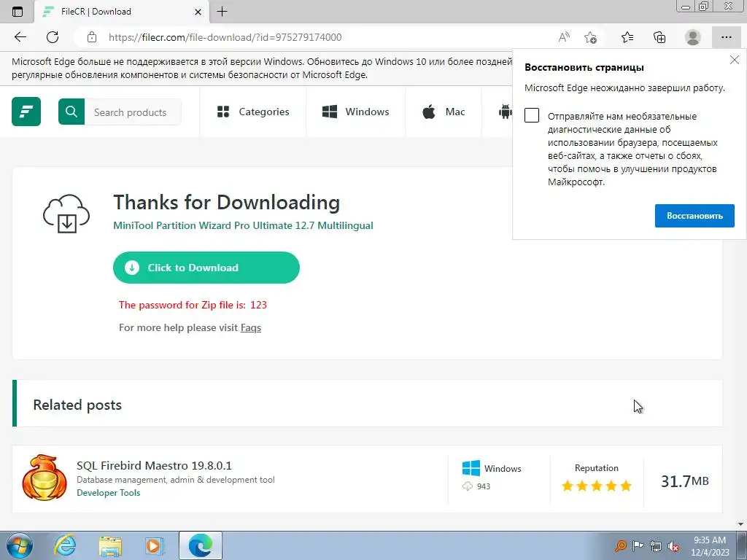Image resolution: width=747 pixels, height=560 pixels.
Task: Open the Mac category menu
Action: pyautogui.click(x=444, y=112)
